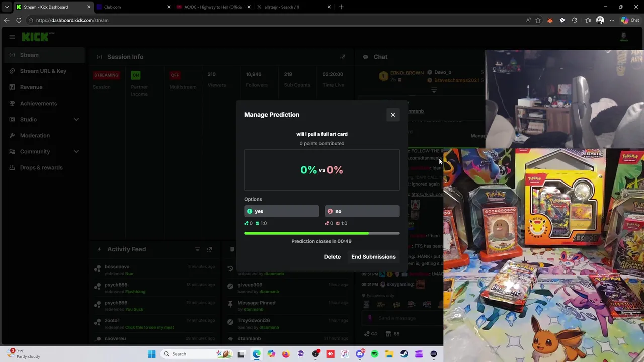
Task: Open the weather widget showing 71°F
Action: point(24,354)
